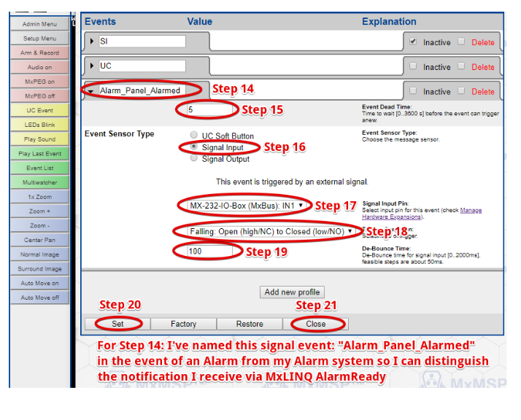
Task: Trigger the UC Event softbutton
Action: click(39, 110)
